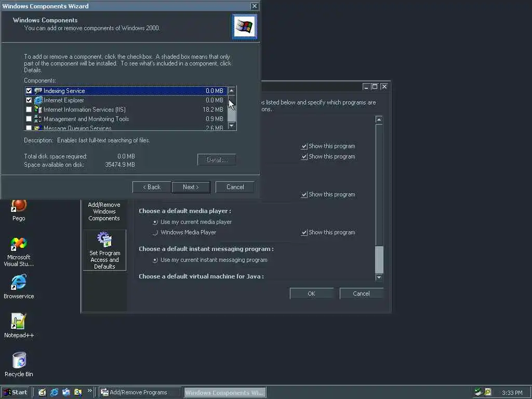
Task: Click OK in the Add/Remove Programs window
Action: [312, 294]
